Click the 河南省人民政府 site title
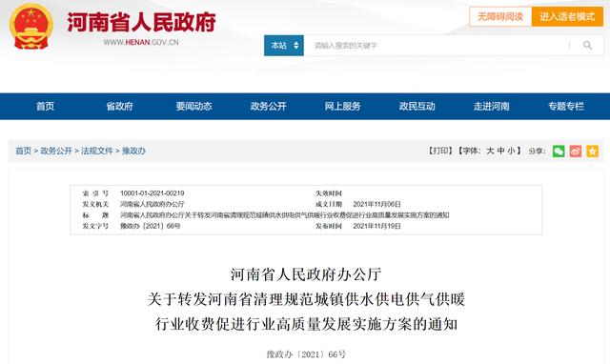This screenshot has height=364, width=610. click(x=141, y=22)
